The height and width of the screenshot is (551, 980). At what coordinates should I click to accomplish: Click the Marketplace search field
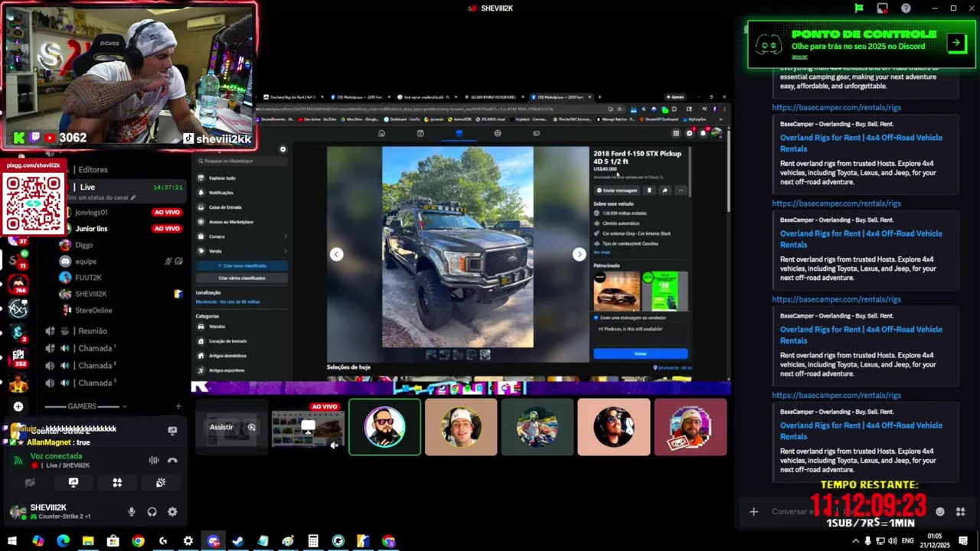[x=242, y=161]
